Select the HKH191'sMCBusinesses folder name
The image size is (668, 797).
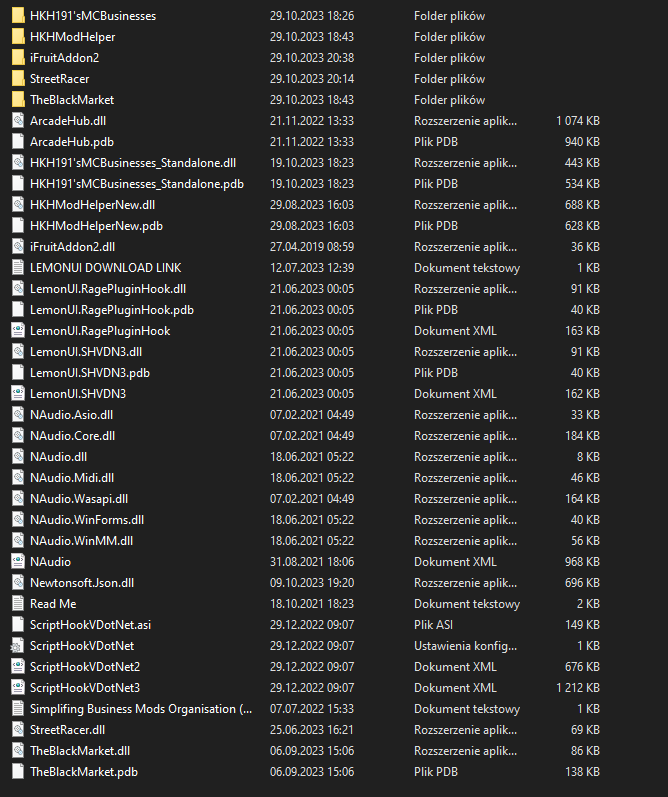click(x=93, y=16)
